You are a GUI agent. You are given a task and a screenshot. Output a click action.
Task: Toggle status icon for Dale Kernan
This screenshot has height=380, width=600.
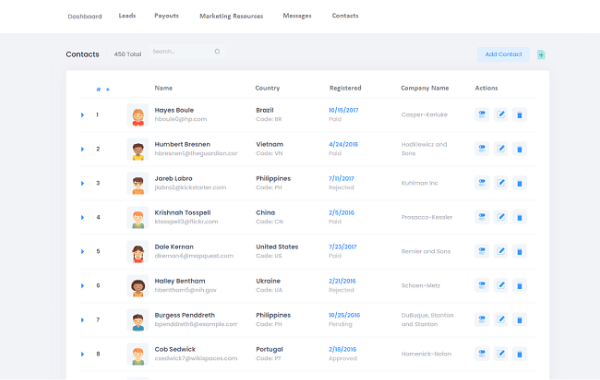tap(482, 251)
